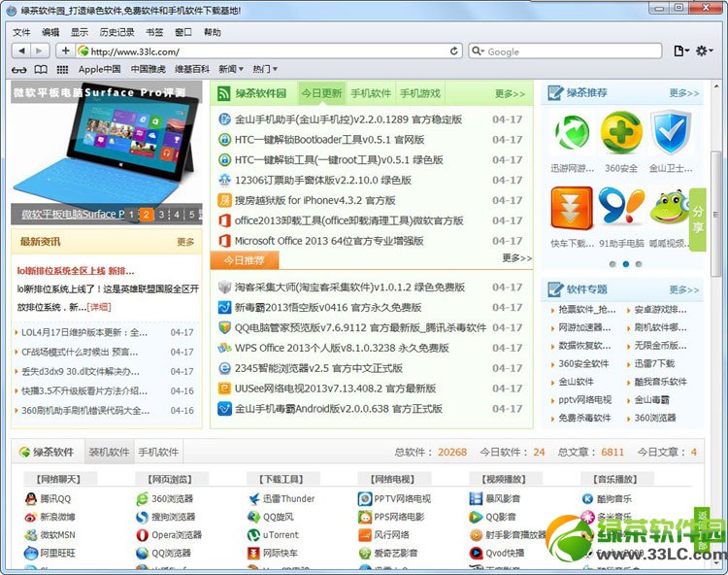Screen dimensions: 728x575
Task: Open the 快车下载 orange icon
Action: (x=572, y=208)
